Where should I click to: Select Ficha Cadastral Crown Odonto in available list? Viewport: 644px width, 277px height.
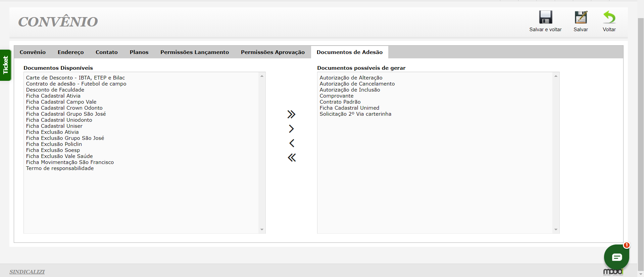(x=64, y=108)
